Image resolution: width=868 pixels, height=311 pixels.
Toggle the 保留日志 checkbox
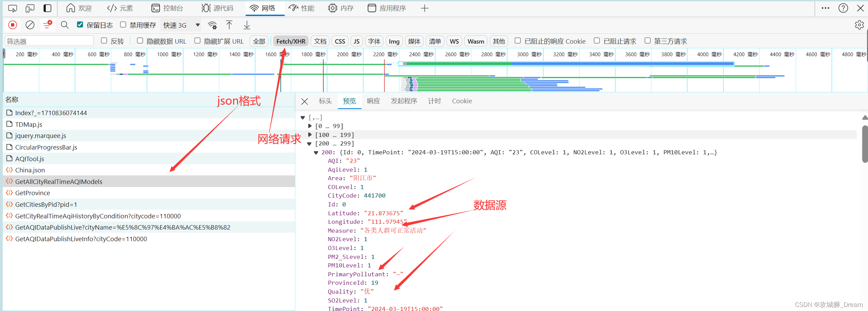(x=80, y=25)
